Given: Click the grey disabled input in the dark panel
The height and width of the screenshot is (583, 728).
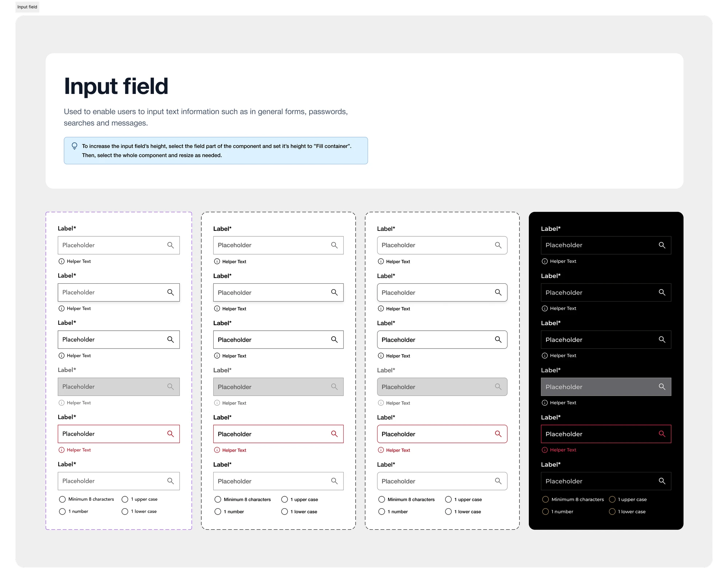Looking at the screenshot, I should tap(606, 387).
